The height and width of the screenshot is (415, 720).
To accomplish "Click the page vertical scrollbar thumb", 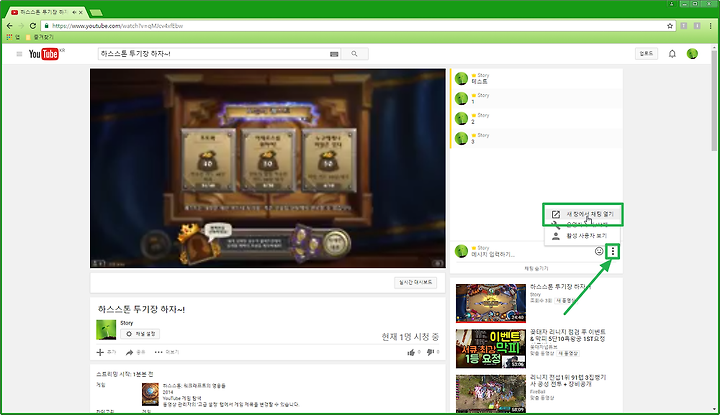I will (714, 101).
